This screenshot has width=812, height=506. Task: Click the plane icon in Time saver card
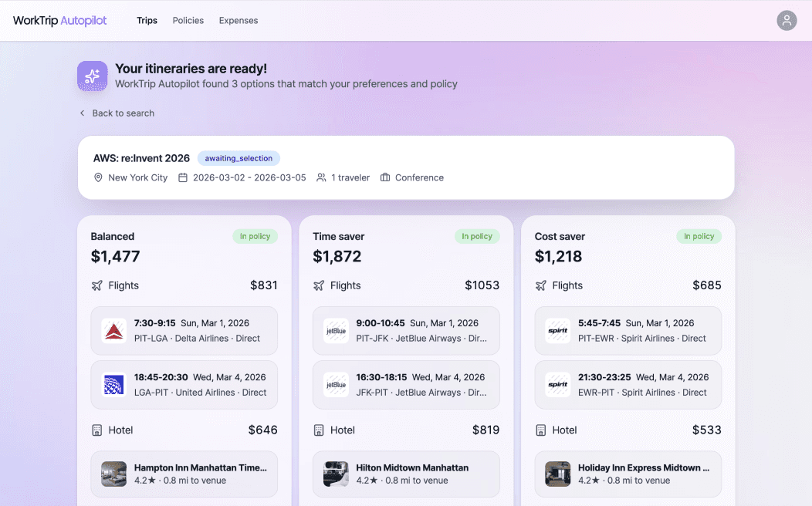(x=319, y=285)
